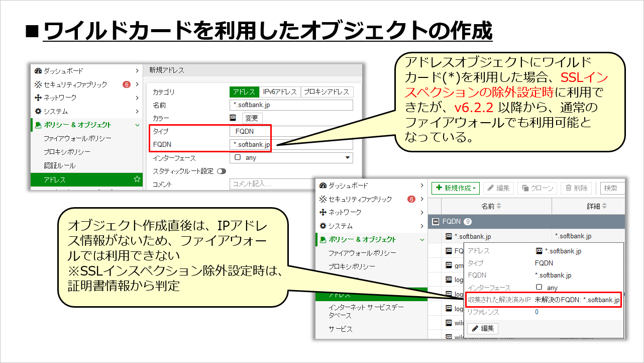Click 編集 button in the address tooltip

(x=483, y=328)
